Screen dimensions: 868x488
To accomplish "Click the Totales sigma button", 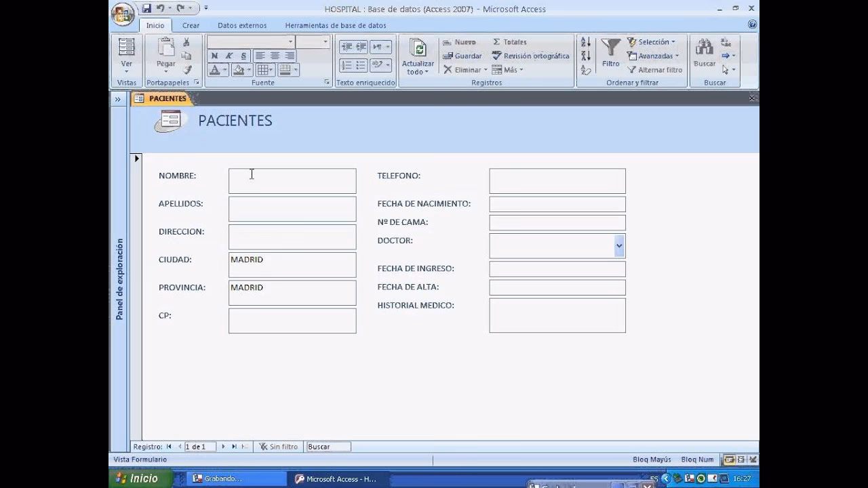I will coord(509,42).
